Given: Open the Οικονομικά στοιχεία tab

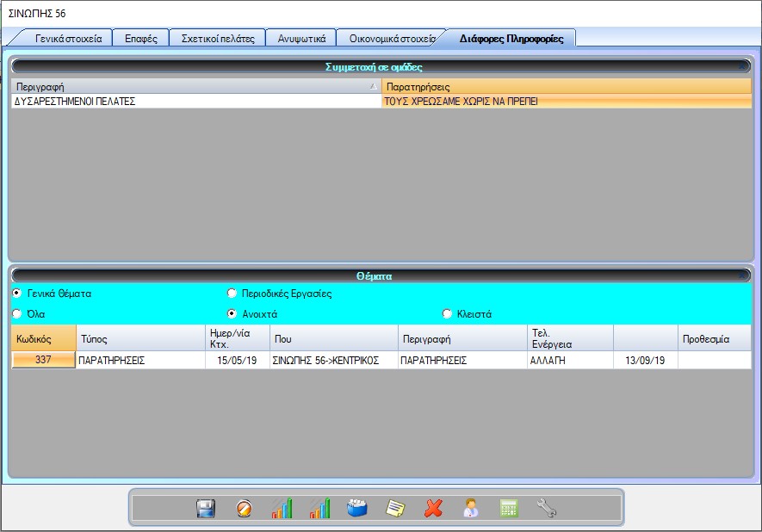Looking at the screenshot, I should [x=392, y=39].
